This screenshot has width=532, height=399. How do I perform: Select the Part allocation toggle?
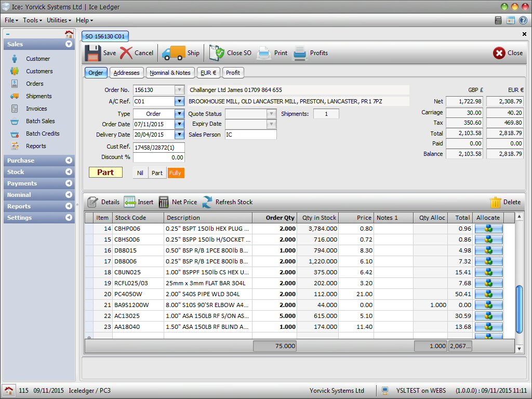pos(157,173)
